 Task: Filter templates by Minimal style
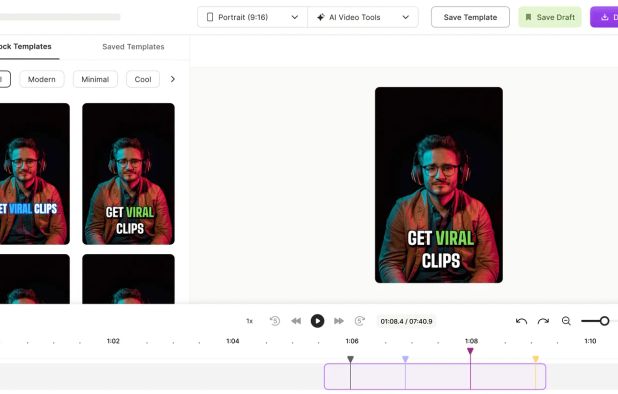click(95, 79)
